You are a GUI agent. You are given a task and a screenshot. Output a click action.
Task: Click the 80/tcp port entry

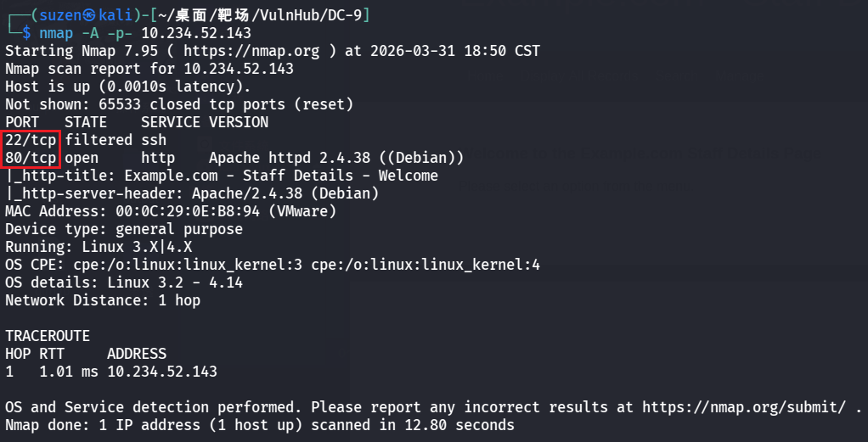coord(31,158)
